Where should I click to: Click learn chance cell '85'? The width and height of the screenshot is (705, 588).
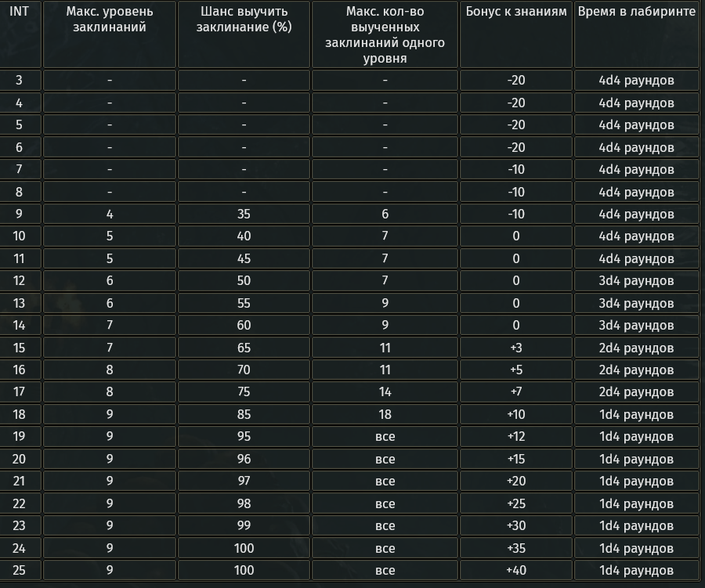coord(244,414)
